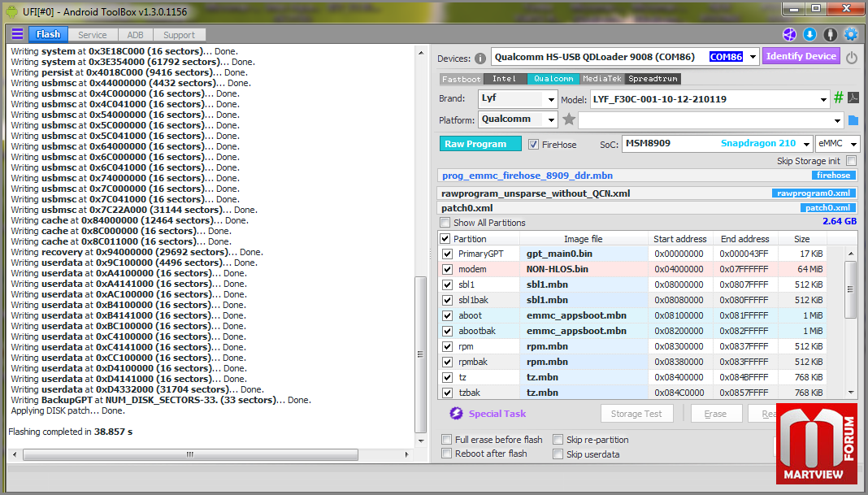The height and width of the screenshot is (495, 868).
Task: Click the power icon next to Identify Device
Action: (x=852, y=57)
